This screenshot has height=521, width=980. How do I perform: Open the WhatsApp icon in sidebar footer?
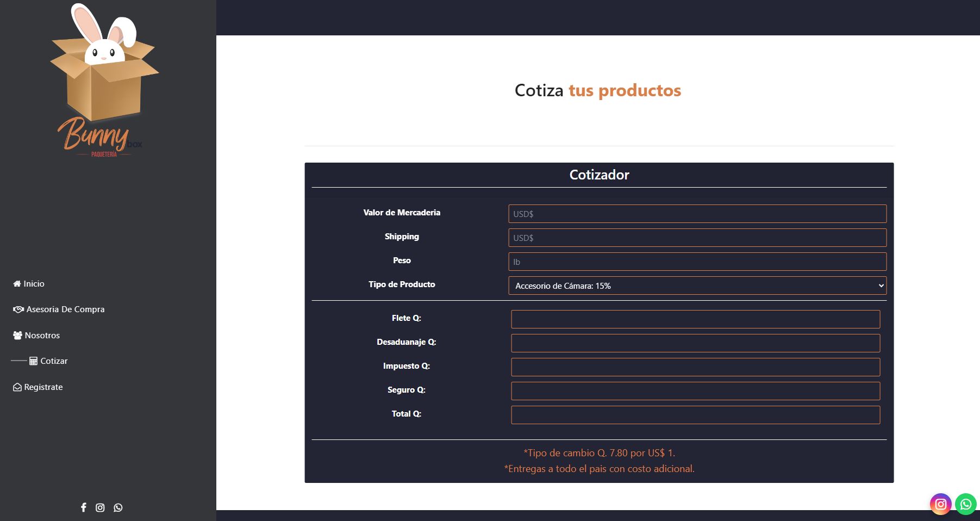click(118, 507)
